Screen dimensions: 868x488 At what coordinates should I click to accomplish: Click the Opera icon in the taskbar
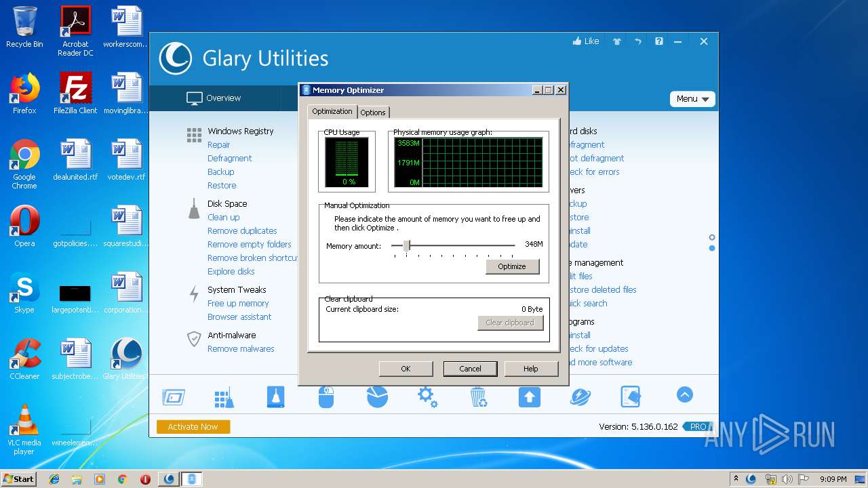(145, 479)
